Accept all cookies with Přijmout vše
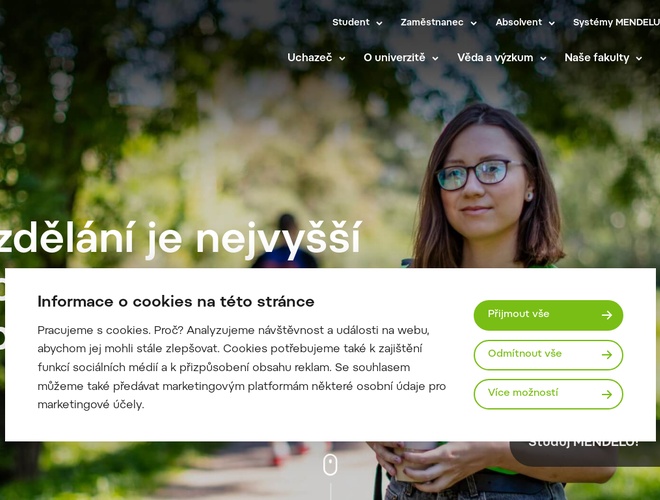This screenshot has height=500, width=660. click(548, 315)
